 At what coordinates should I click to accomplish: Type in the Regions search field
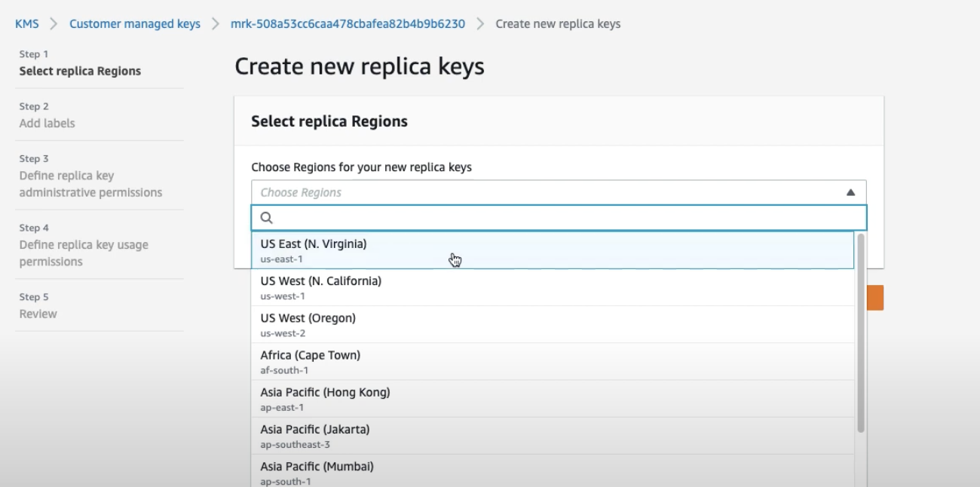(x=565, y=218)
